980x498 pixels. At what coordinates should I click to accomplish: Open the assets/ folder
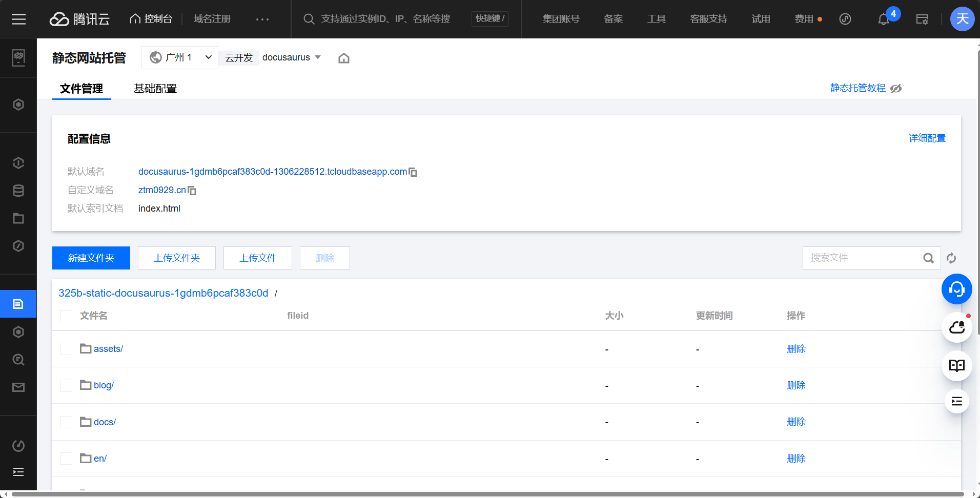coord(108,349)
